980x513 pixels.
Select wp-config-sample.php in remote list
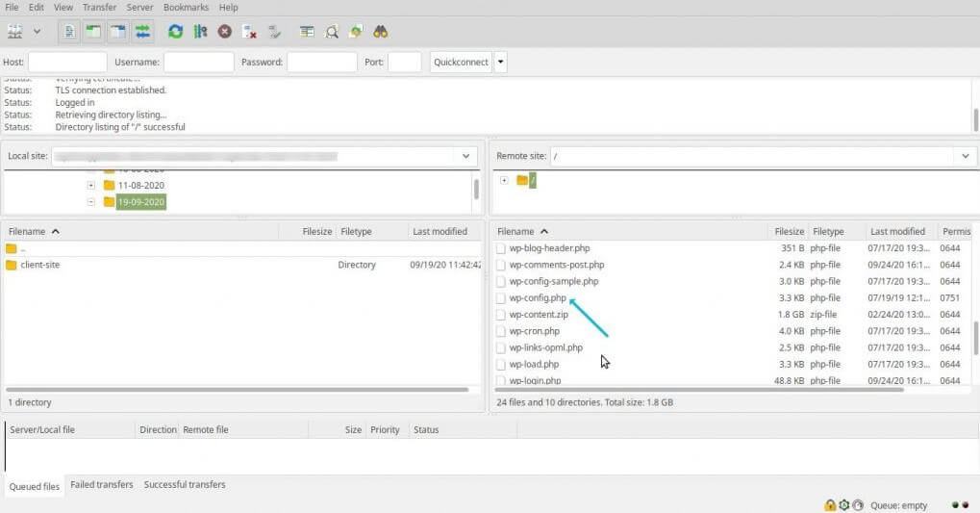554,281
